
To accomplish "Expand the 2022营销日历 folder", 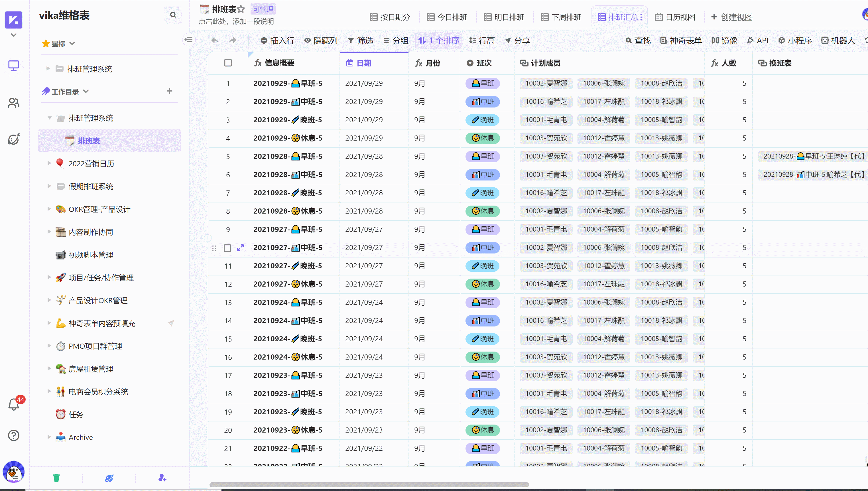I will coord(49,163).
